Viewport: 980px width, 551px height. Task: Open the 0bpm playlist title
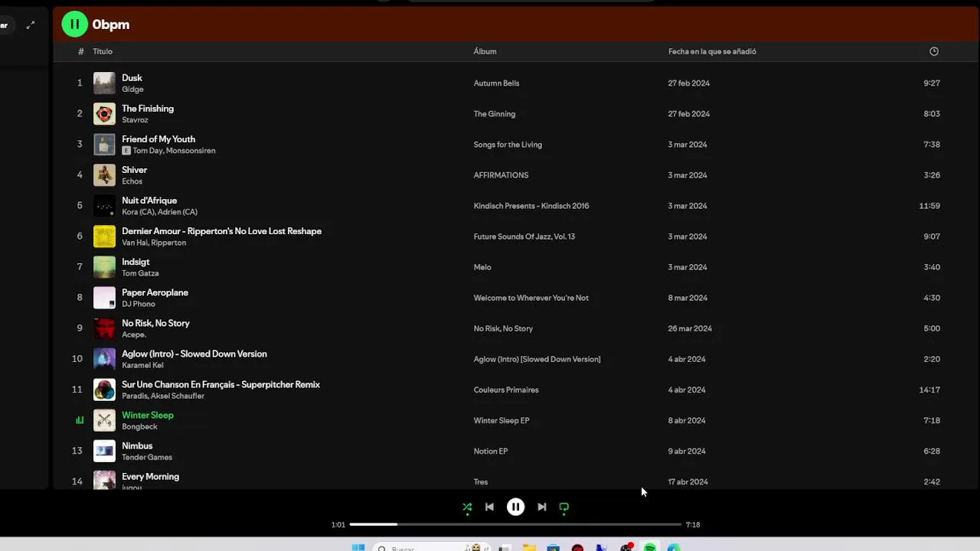111,24
